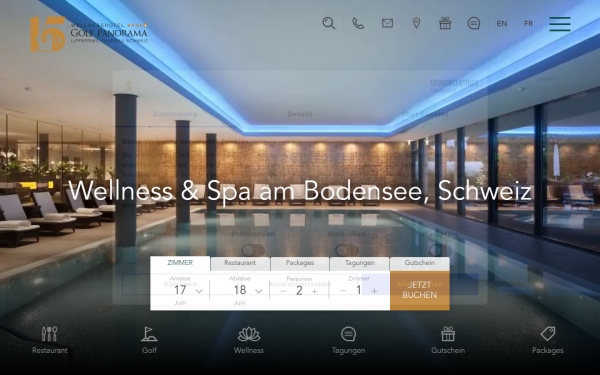Open Wellness shortcut with lotus icon
This screenshot has width=600, height=375.
click(x=249, y=340)
